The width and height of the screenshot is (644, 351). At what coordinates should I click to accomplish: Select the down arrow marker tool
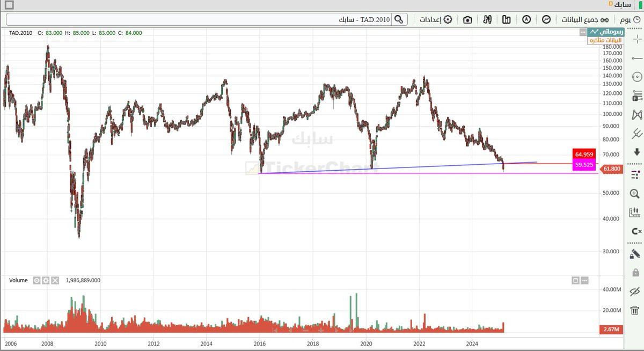click(x=636, y=152)
